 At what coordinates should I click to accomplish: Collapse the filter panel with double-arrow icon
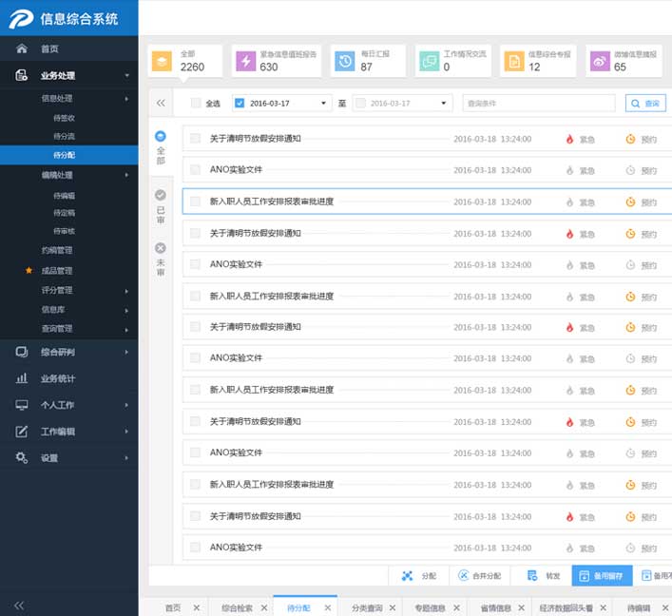pyautogui.click(x=161, y=103)
